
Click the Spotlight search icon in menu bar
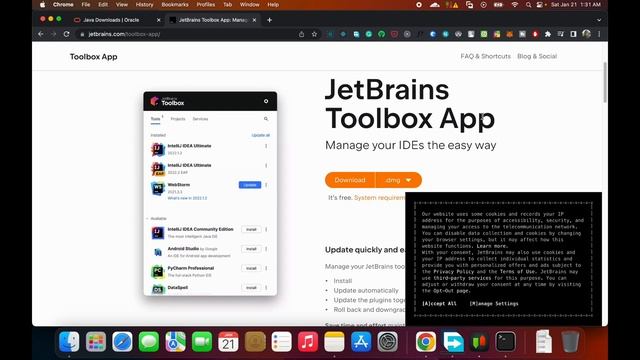point(529,5)
